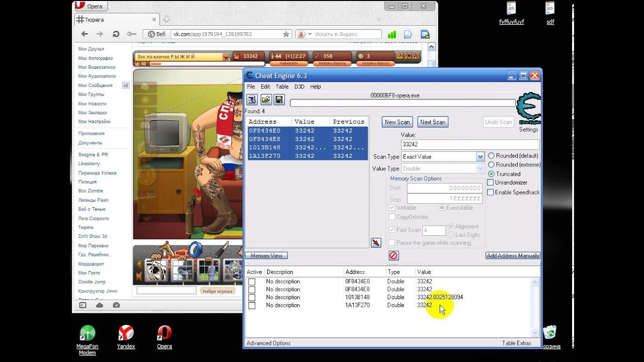The image size is (644, 362).
Task: Open Help menu in Cheat Engine
Action: pos(315,86)
